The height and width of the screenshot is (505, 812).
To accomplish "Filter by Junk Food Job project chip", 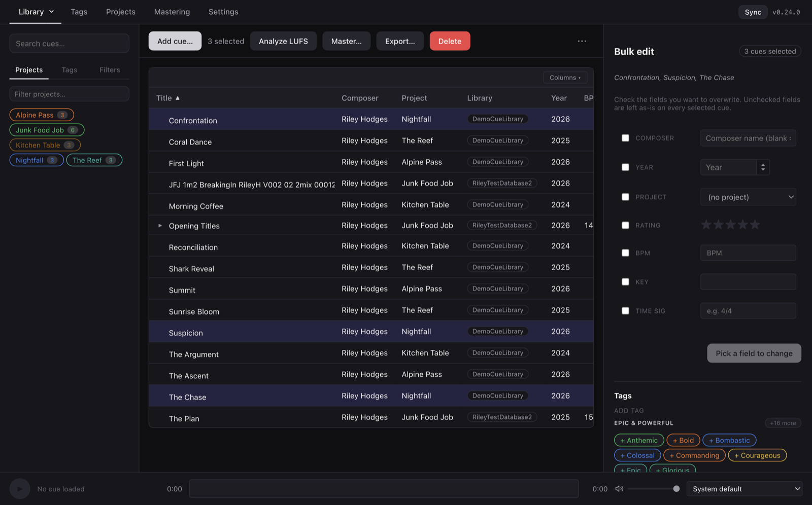I will tap(47, 130).
